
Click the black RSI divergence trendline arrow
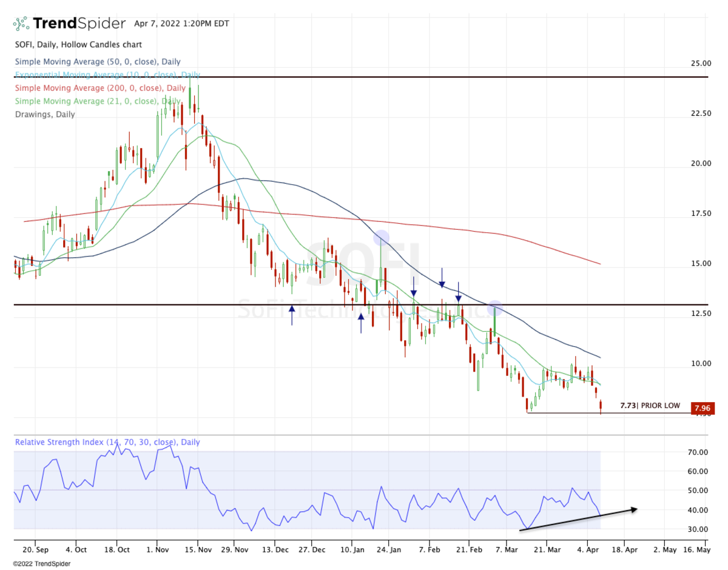[x=578, y=519]
